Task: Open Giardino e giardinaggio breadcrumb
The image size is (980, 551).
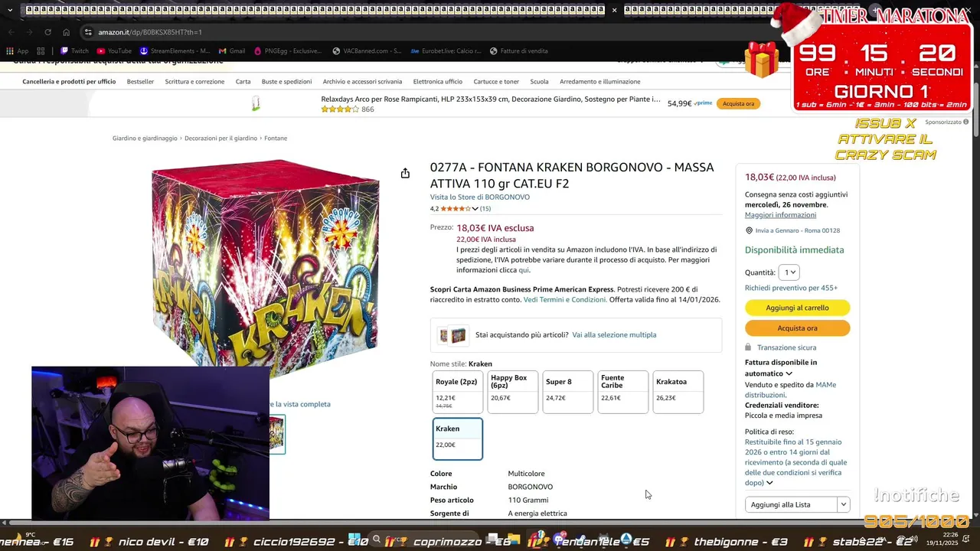Action: (145, 139)
